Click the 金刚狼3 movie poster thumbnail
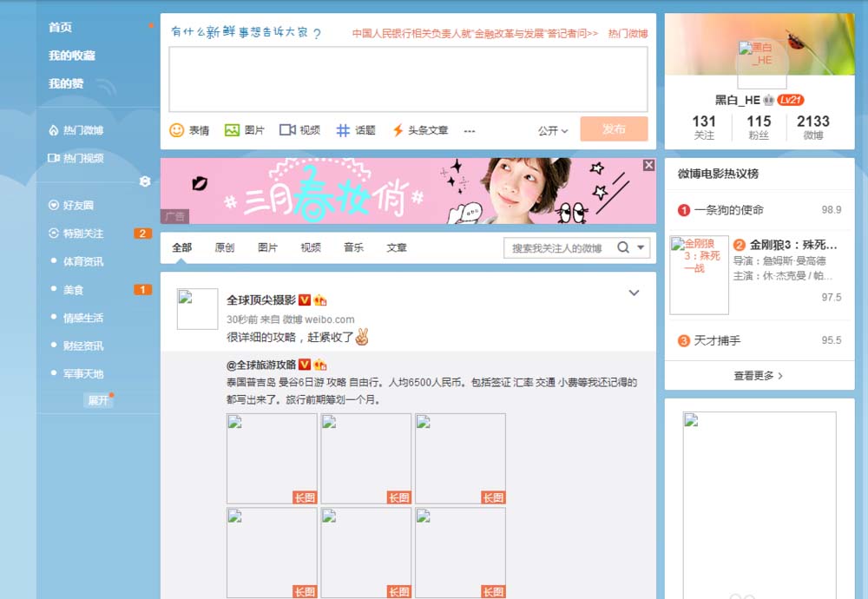868x599 pixels. point(699,275)
